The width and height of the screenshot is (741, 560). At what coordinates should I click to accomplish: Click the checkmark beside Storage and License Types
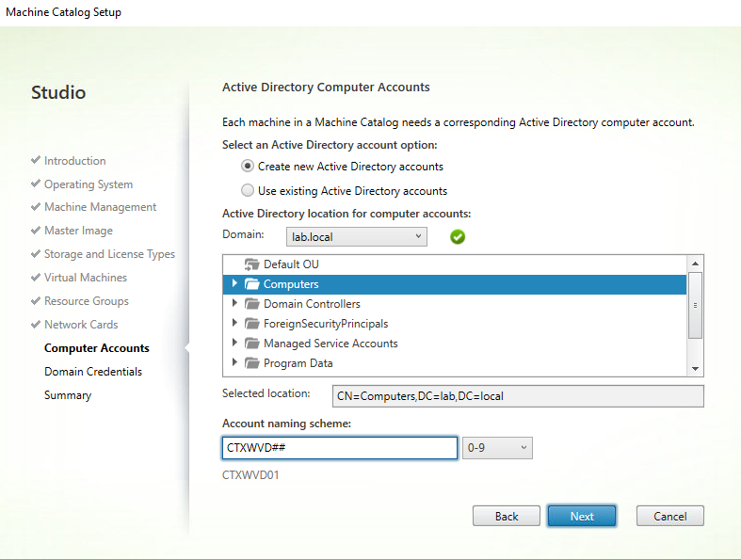(36, 254)
